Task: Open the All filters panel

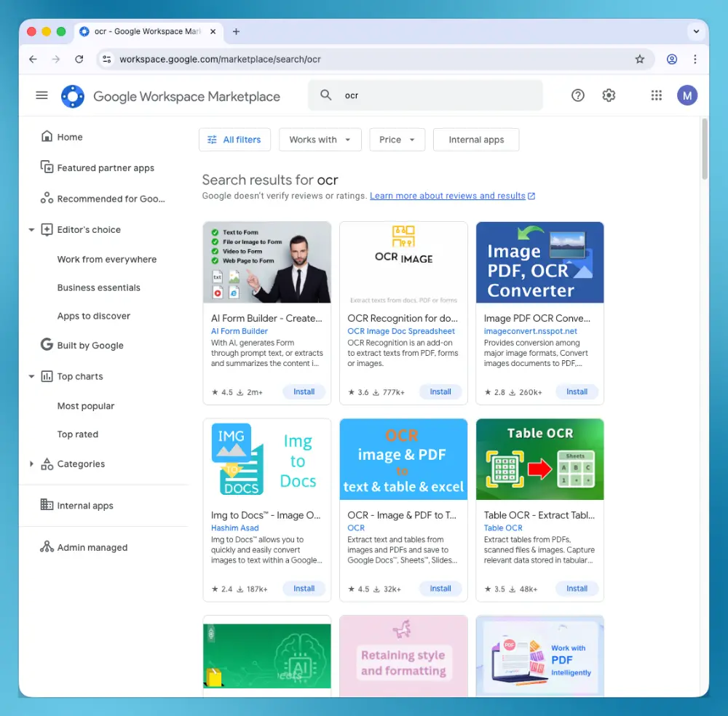Action: click(x=234, y=140)
